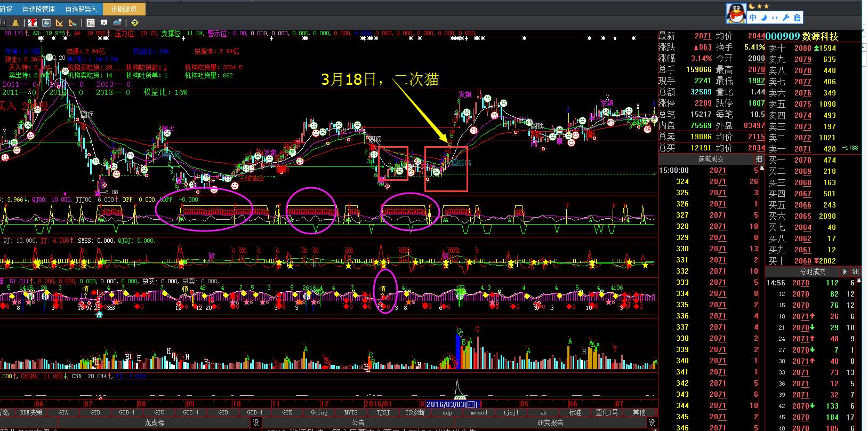Click the input method skin box icon

click(x=797, y=18)
